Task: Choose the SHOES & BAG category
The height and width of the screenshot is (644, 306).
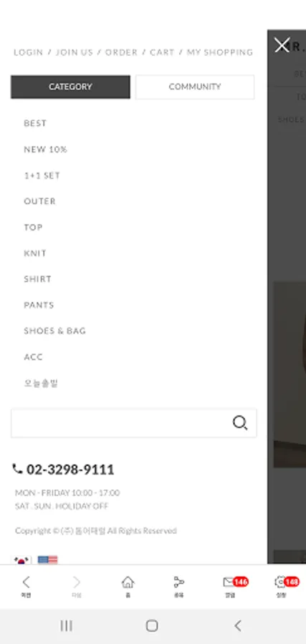Action: (x=54, y=331)
